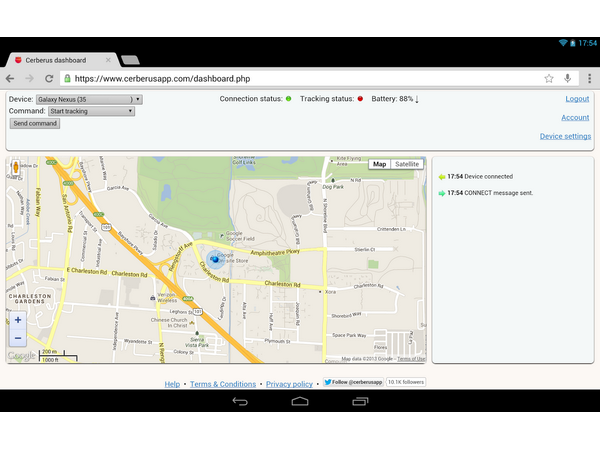Open the Device settings link
This screenshot has height=450, width=600.
(565, 136)
